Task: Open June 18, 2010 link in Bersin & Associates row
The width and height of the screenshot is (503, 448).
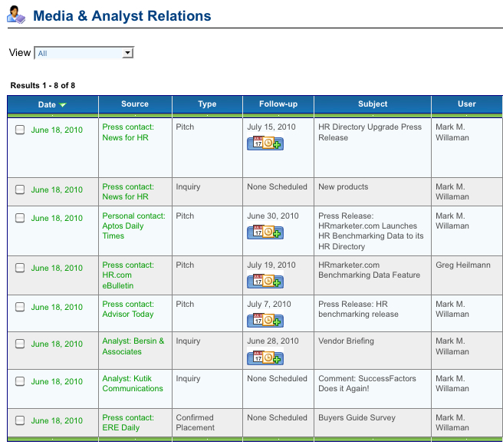Action: click(x=57, y=344)
